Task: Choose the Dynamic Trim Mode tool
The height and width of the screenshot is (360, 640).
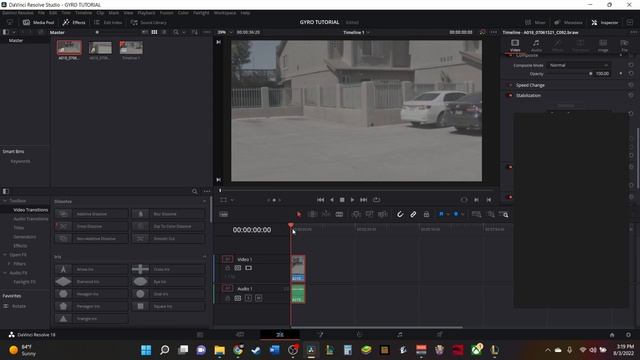Action: tap(326, 214)
